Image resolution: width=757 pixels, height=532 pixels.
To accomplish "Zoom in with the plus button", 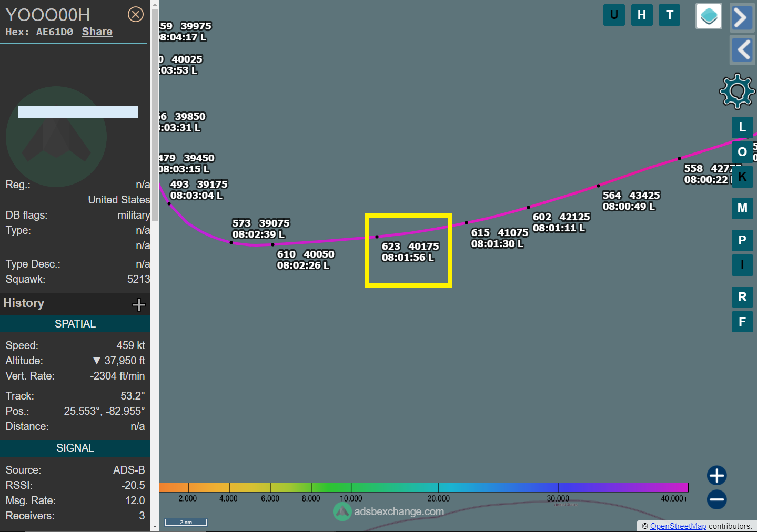I will [x=716, y=475].
